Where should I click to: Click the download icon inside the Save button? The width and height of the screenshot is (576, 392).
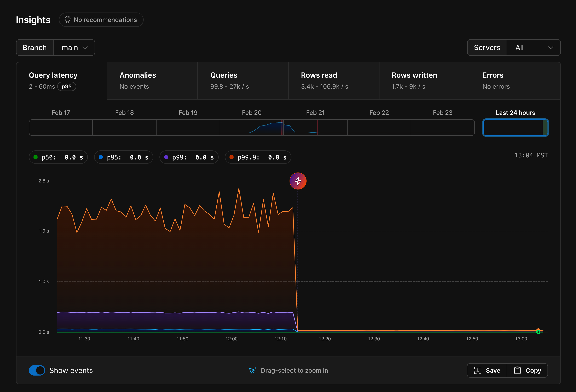point(477,370)
